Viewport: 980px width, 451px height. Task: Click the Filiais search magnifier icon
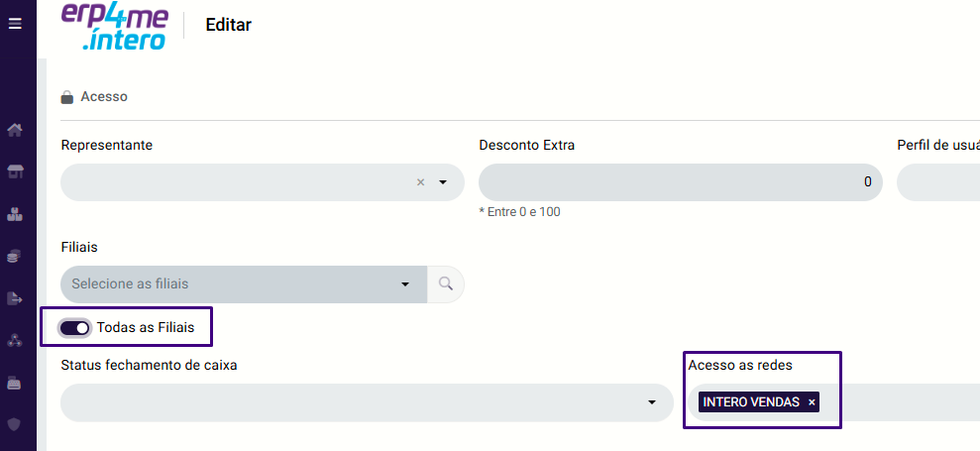point(446,284)
